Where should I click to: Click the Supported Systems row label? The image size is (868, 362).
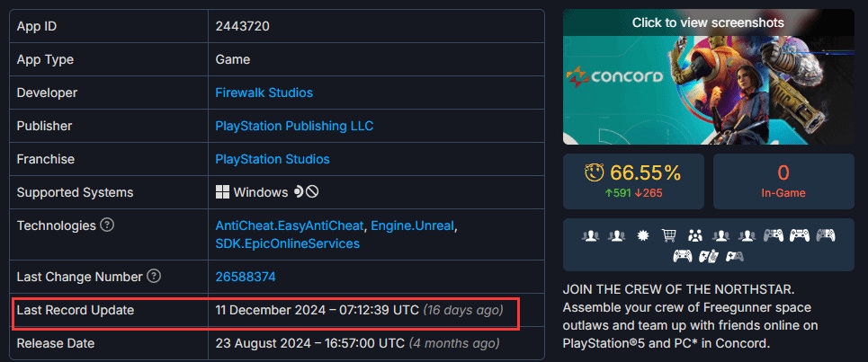(x=75, y=192)
